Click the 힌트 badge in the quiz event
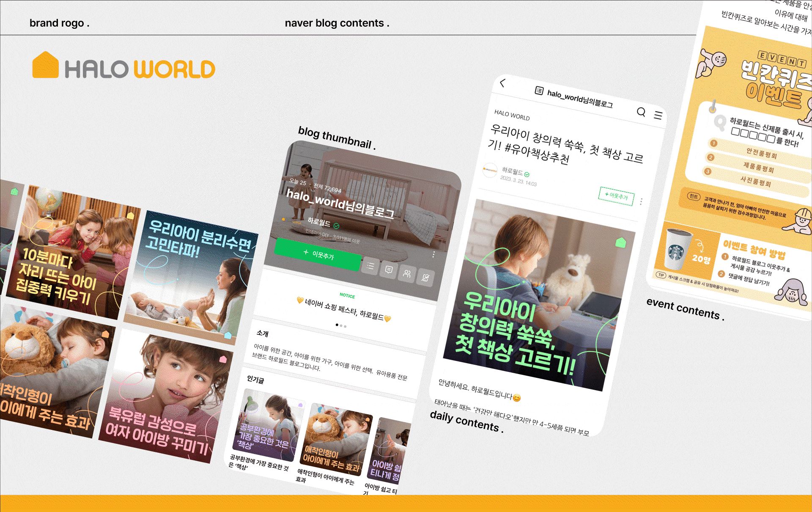 (694, 196)
